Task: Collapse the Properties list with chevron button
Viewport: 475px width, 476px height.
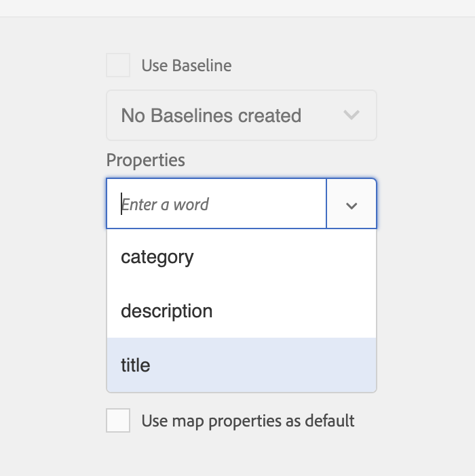Action: point(351,203)
